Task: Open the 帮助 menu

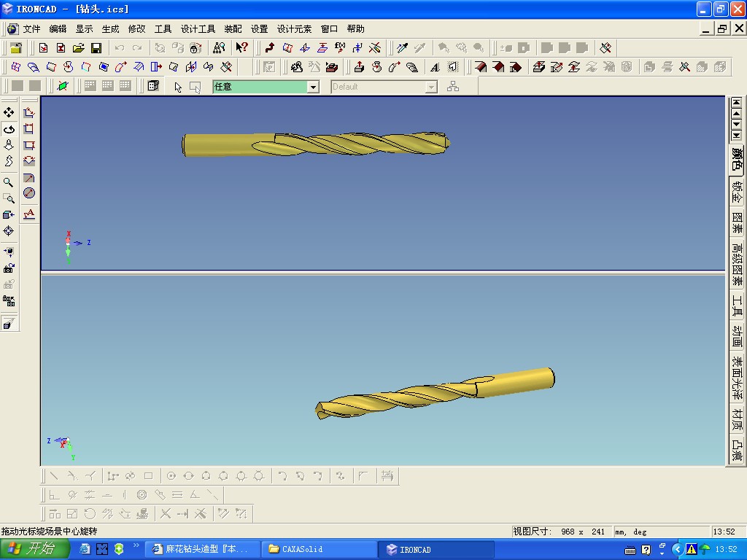Action: [x=355, y=29]
